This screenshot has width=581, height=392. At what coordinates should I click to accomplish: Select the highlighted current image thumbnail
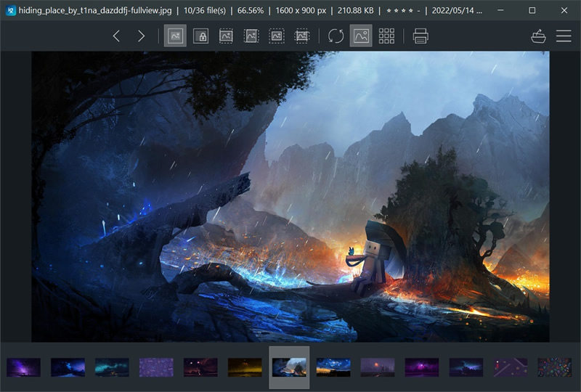point(289,367)
